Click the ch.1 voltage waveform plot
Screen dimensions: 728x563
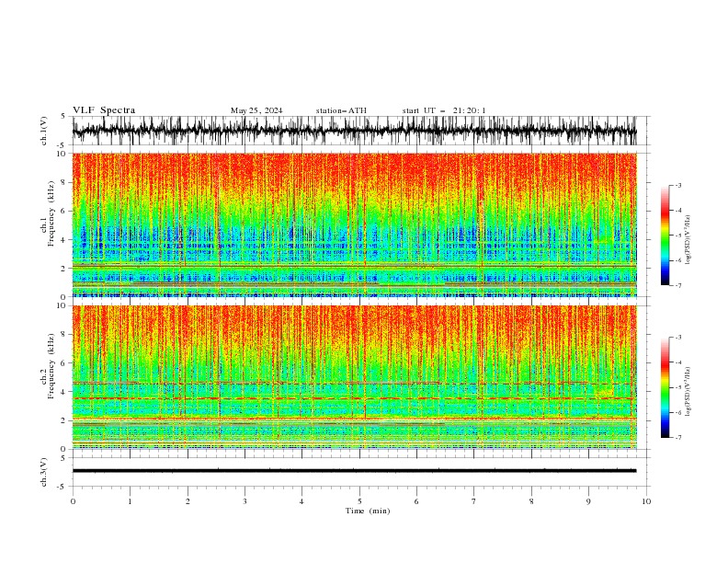pos(355,131)
